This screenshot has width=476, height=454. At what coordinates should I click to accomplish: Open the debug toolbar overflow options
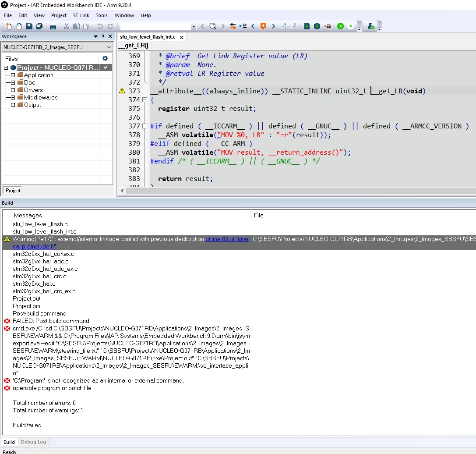click(x=359, y=28)
